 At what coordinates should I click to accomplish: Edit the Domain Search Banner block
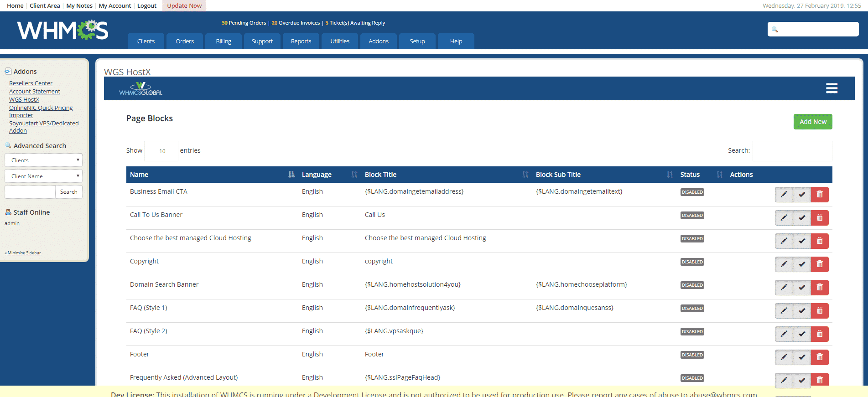click(784, 288)
